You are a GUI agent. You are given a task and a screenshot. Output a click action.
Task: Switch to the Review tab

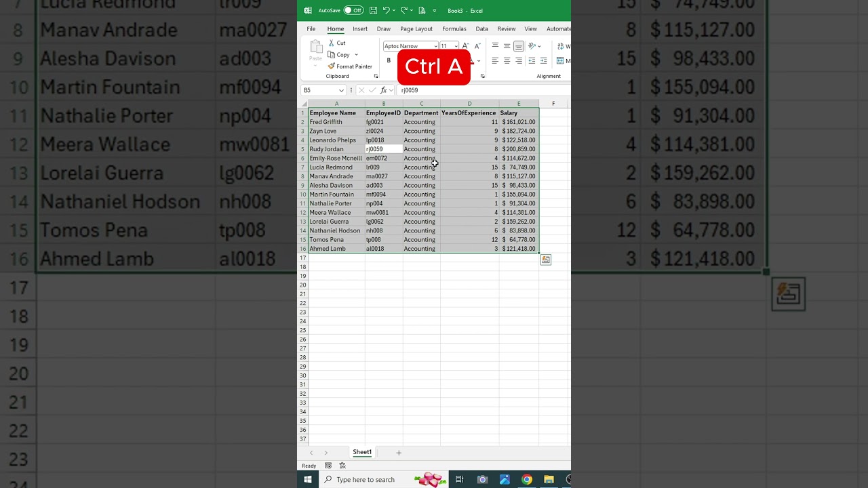[x=507, y=29]
